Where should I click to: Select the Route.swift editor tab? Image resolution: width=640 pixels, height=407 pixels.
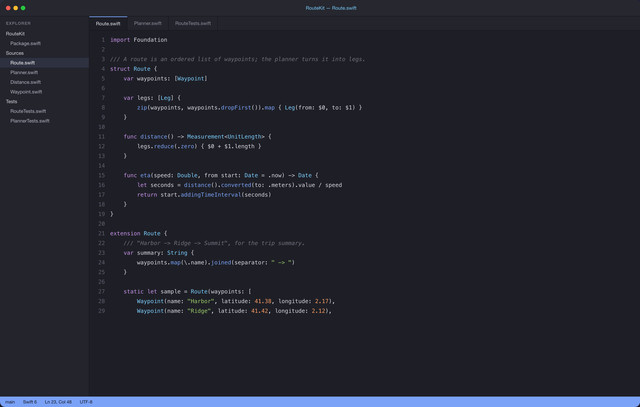(108, 23)
